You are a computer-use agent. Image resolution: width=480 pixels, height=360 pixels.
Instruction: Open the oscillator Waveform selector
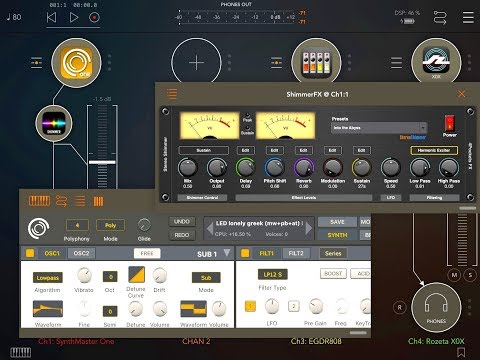[48, 309]
